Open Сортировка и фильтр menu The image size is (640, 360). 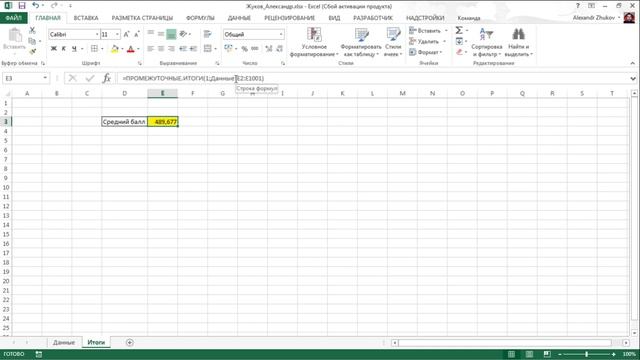pos(486,42)
